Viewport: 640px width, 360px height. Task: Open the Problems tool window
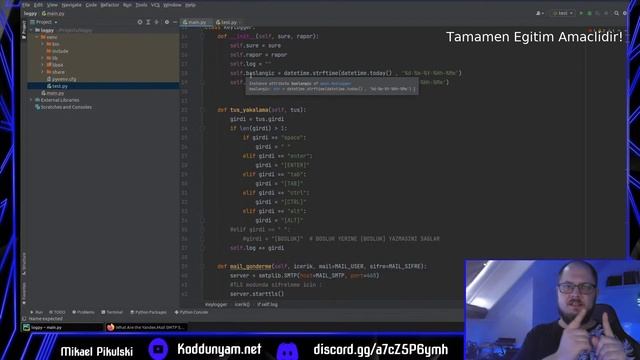click(83, 312)
